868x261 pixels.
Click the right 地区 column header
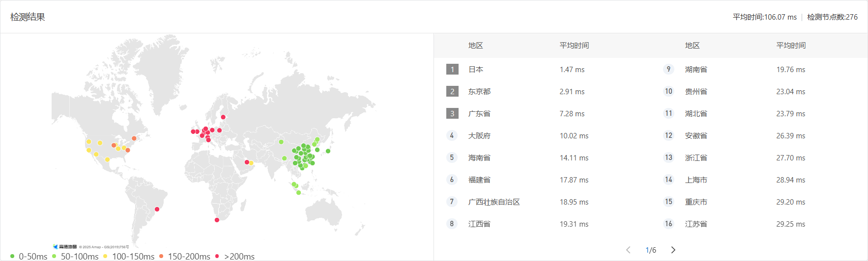pyautogui.click(x=693, y=46)
